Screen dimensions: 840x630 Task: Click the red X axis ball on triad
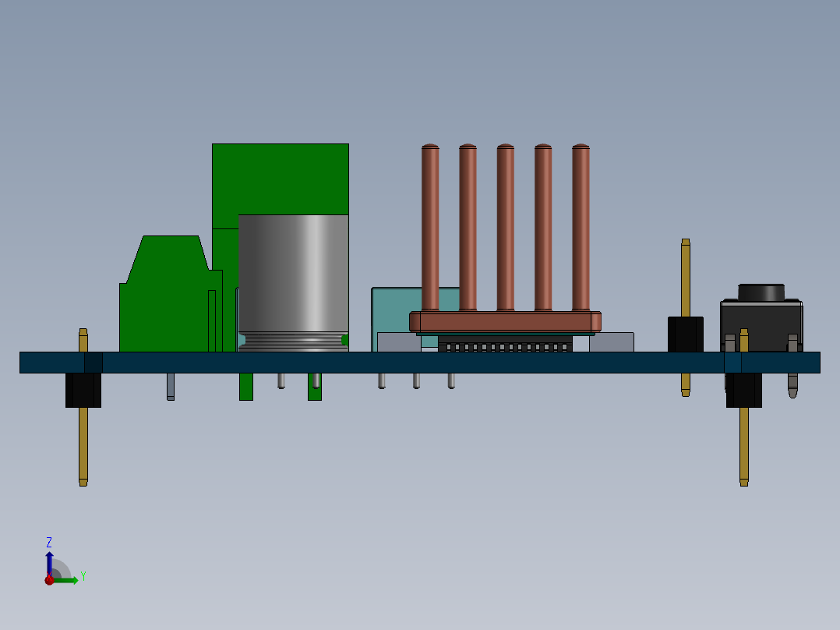(x=49, y=579)
